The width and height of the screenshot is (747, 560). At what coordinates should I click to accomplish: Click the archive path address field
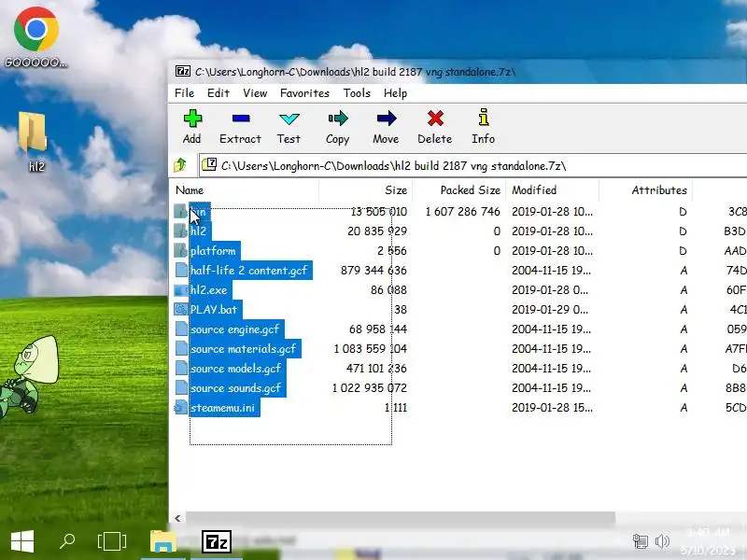point(472,166)
